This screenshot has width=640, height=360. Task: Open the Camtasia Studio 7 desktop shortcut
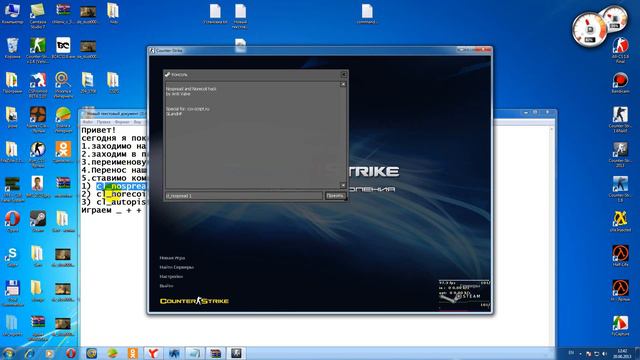38,15
